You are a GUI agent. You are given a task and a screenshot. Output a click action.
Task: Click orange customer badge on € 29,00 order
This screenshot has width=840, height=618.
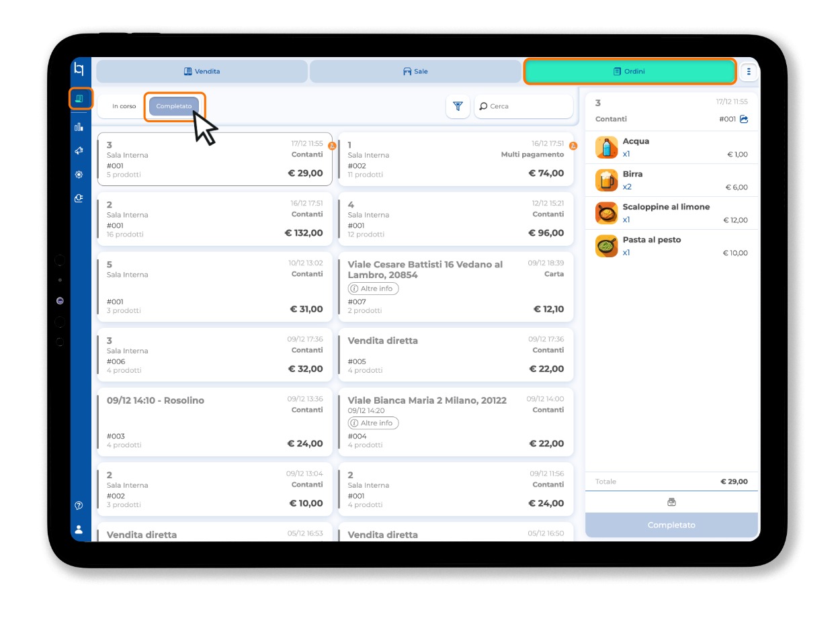332,146
